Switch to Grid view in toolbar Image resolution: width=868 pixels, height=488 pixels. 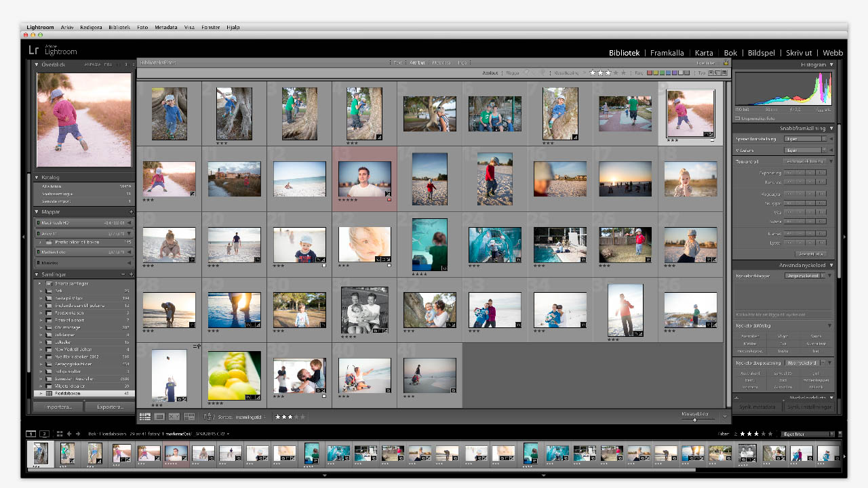tap(144, 417)
